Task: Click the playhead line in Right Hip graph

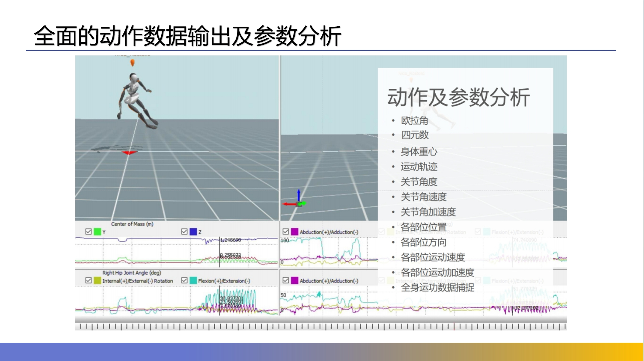Action: pos(219,300)
